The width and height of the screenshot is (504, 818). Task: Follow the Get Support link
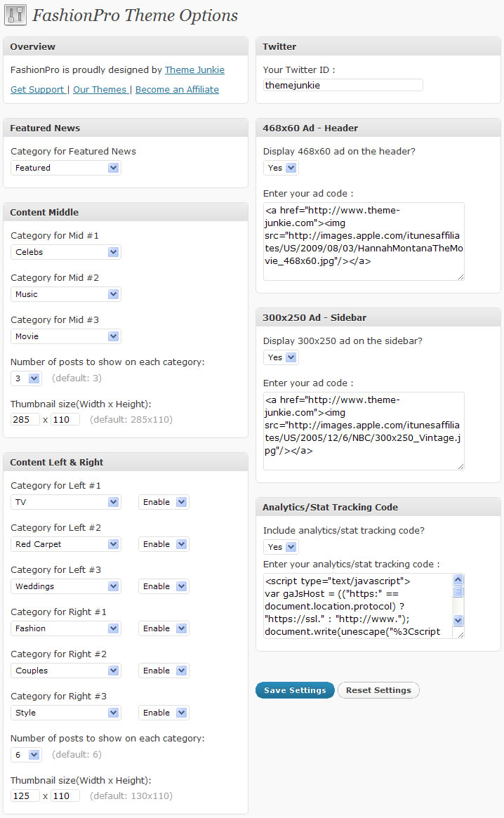(x=38, y=89)
